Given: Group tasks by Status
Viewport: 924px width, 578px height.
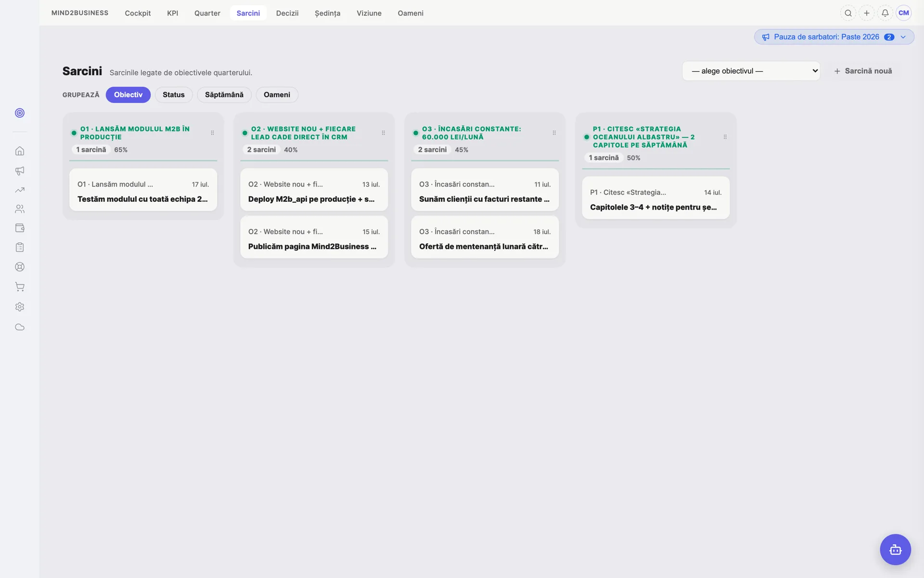Looking at the screenshot, I should click(174, 95).
